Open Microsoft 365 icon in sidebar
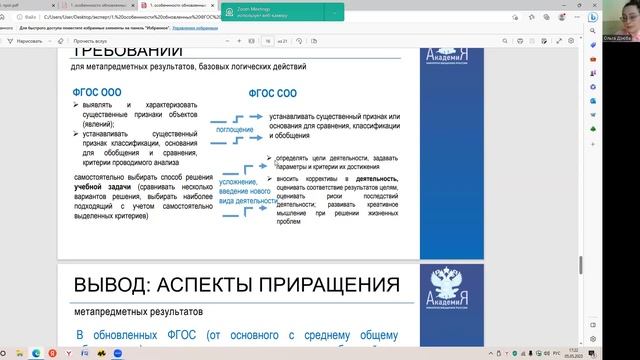The height and width of the screenshot is (360, 640). click(x=593, y=87)
